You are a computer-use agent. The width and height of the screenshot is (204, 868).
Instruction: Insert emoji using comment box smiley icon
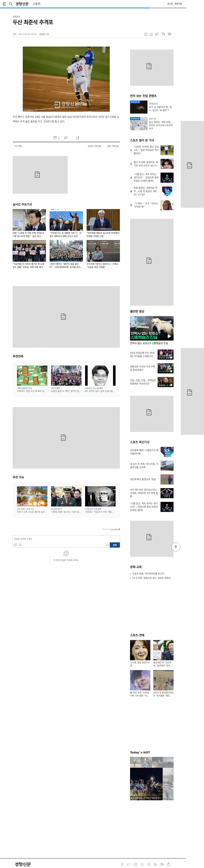(20, 545)
